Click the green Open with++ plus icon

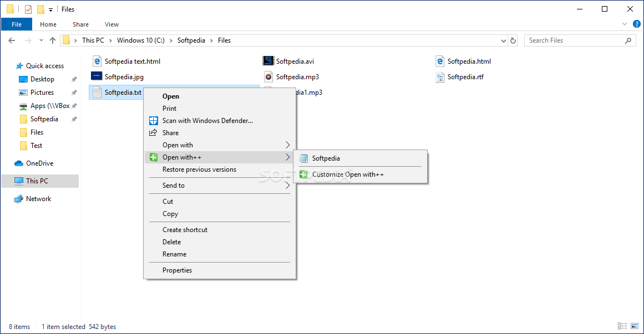pos(153,157)
